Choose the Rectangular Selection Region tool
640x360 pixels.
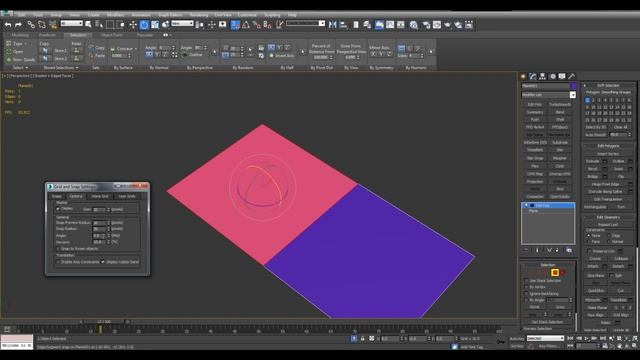click(110, 25)
